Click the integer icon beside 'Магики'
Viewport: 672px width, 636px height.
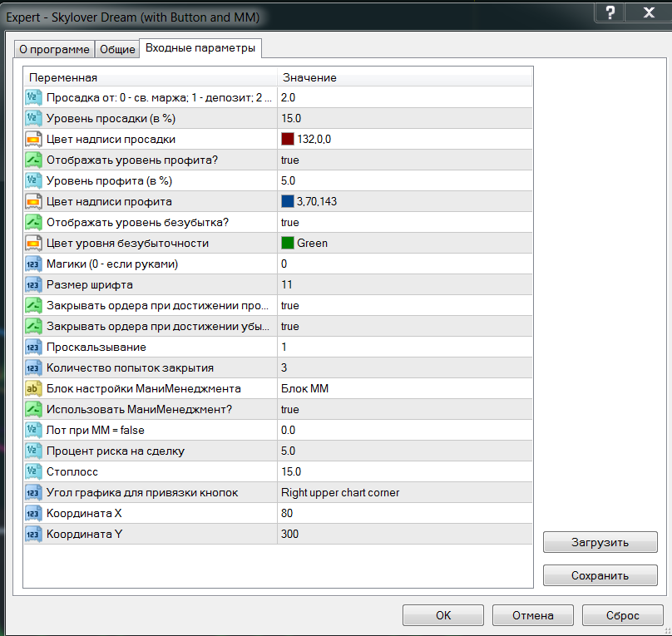click(x=33, y=264)
